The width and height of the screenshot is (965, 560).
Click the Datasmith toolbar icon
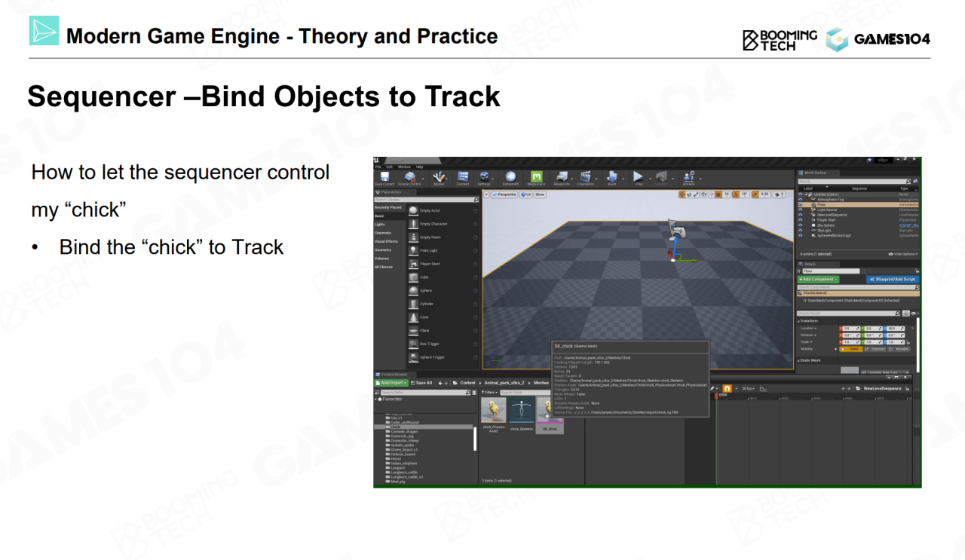510,178
